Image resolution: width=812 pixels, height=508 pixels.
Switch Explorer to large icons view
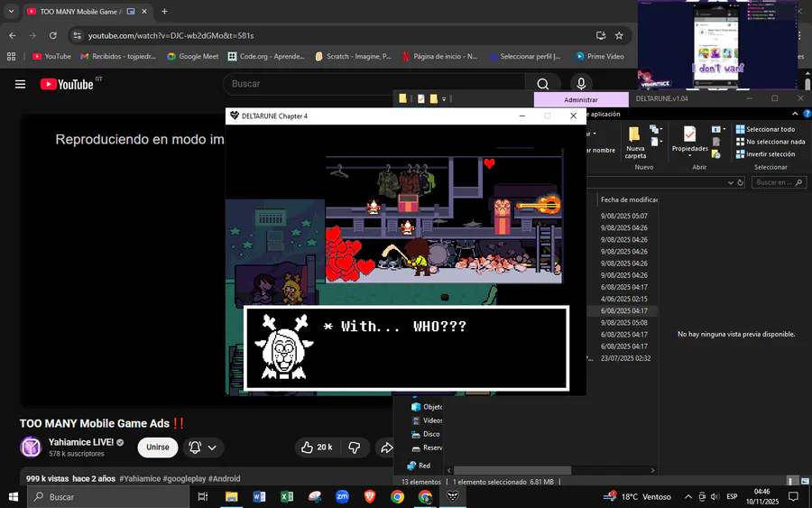[x=805, y=482]
